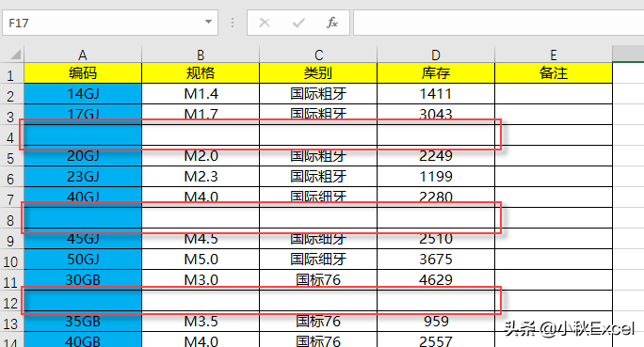This screenshot has width=644, height=347.
Task: Select column D header
Action: click(x=436, y=55)
